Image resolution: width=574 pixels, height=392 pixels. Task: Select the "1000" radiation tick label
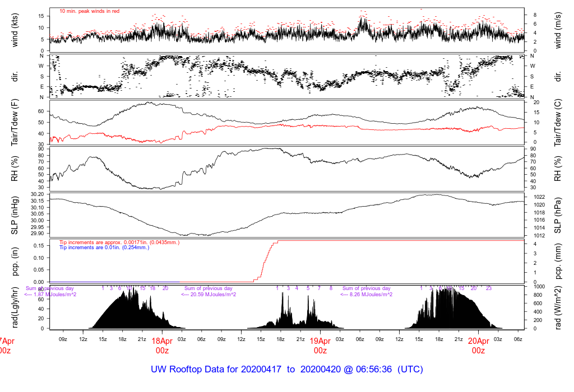539,287
